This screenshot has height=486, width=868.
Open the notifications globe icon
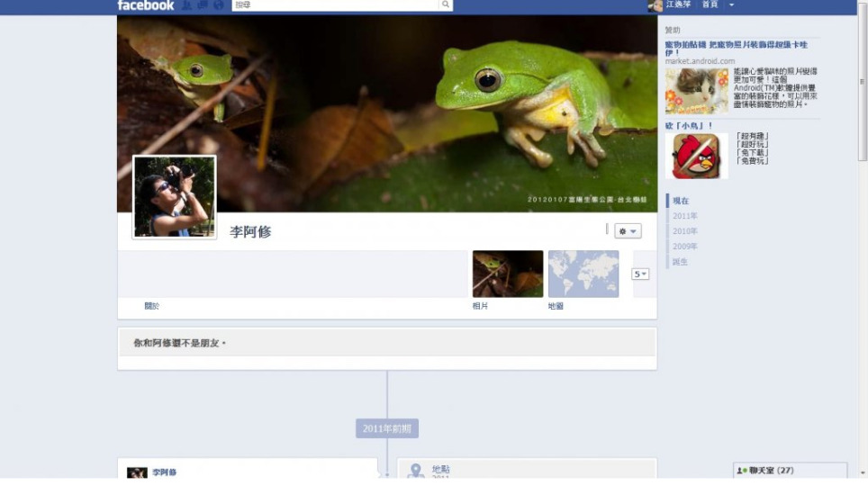click(218, 5)
